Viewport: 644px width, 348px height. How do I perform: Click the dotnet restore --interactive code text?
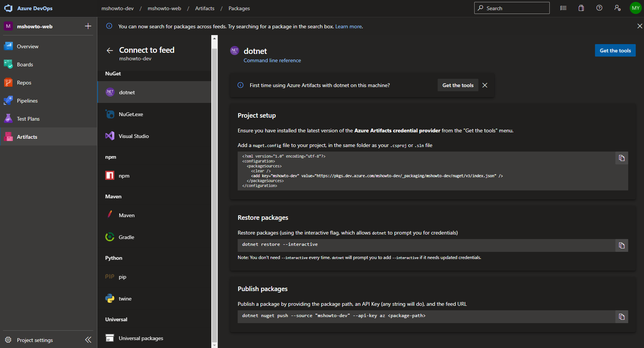pos(280,244)
